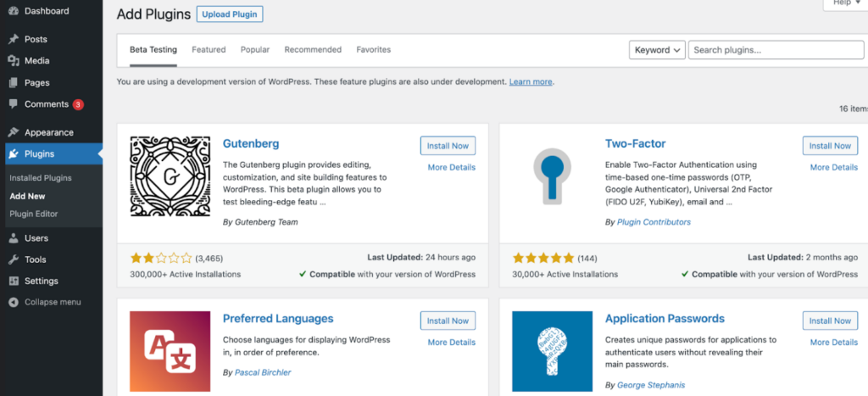Open the Keyword search type dropdown
Image resolution: width=868 pixels, height=396 pixels.
coord(657,50)
